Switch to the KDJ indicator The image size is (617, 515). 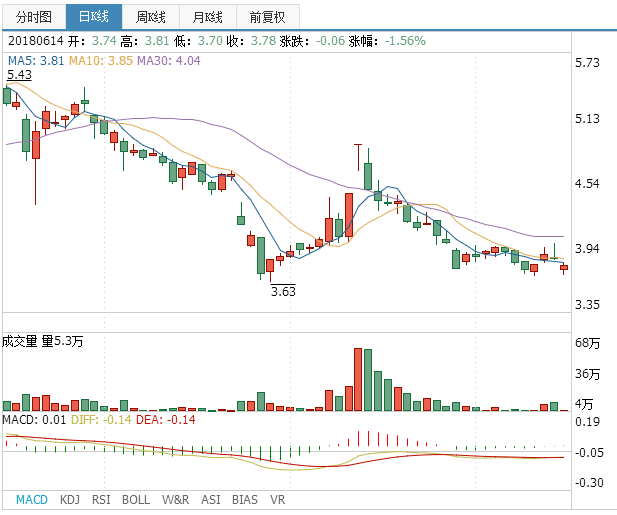pyautogui.click(x=70, y=500)
